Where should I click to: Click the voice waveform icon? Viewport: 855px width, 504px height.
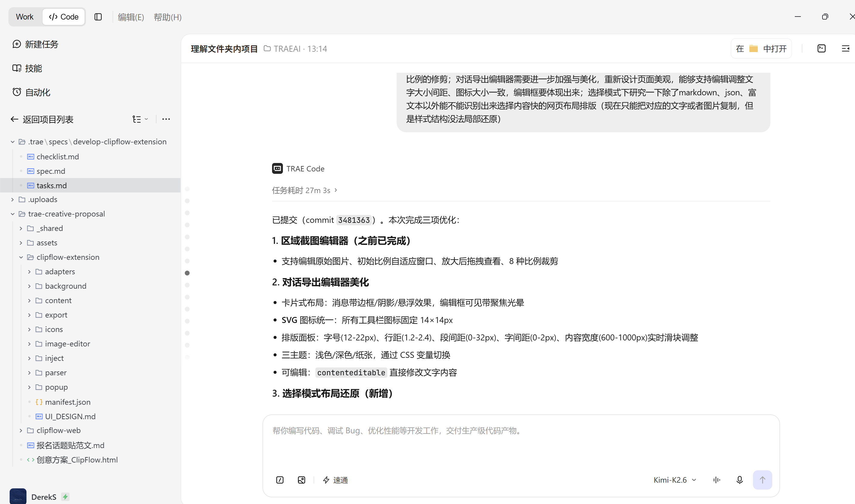click(x=717, y=480)
